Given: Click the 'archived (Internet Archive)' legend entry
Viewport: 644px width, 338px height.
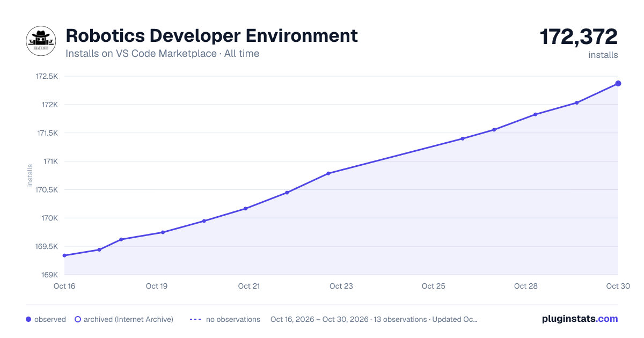Looking at the screenshot, I should point(124,319).
